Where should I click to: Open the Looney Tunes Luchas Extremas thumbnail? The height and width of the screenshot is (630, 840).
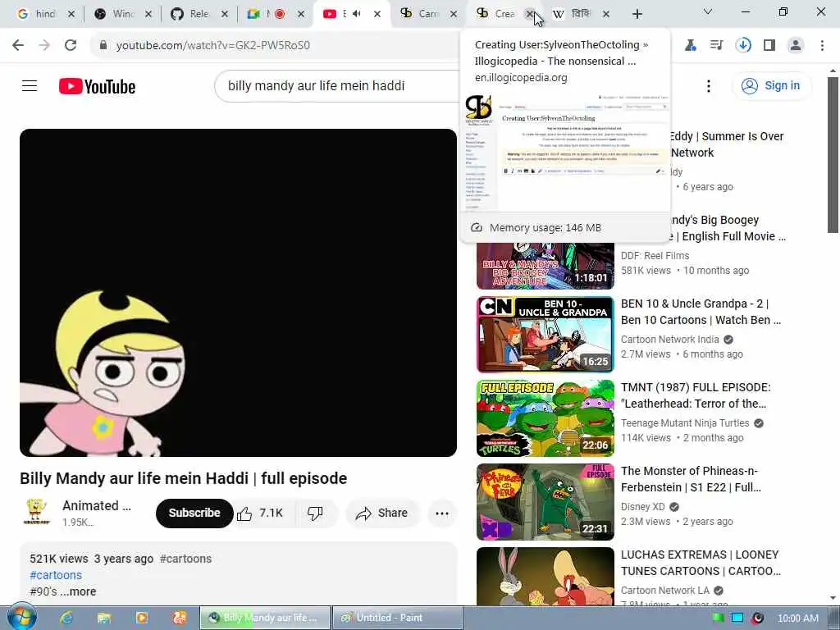pos(546,577)
